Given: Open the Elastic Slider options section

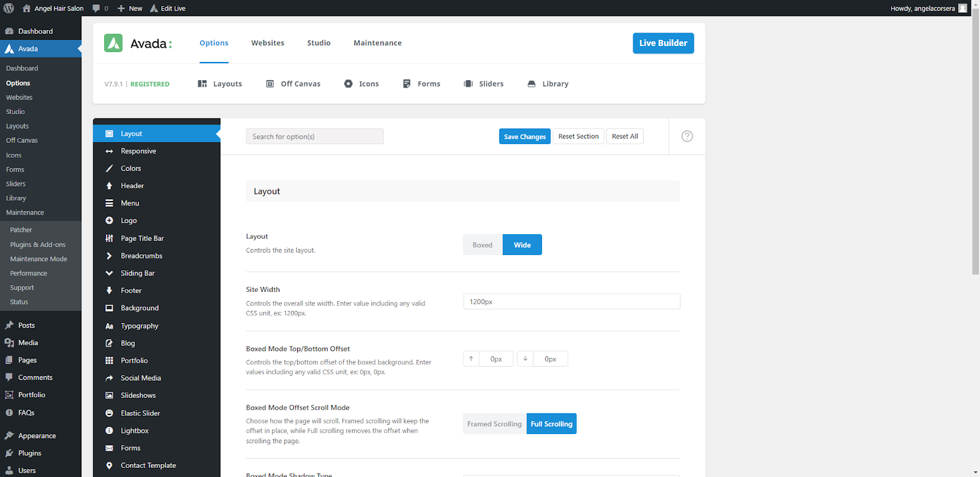Looking at the screenshot, I should [x=156, y=413].
